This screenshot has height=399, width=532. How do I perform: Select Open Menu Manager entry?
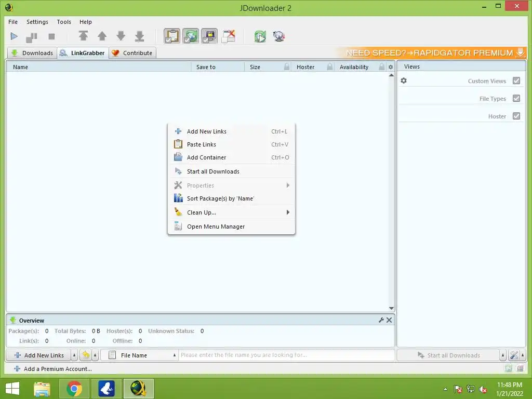[231, 227]
